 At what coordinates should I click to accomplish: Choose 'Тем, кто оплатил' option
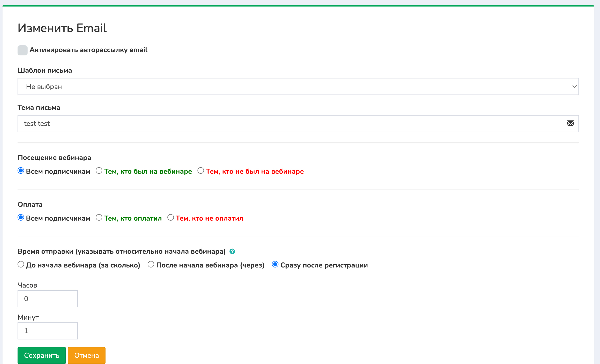click(x=99, y=218)
